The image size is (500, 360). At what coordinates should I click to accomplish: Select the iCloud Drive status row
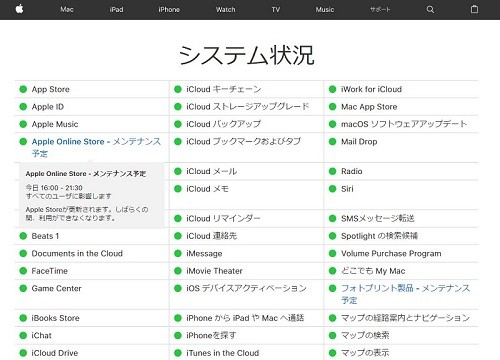coord(92,353)
